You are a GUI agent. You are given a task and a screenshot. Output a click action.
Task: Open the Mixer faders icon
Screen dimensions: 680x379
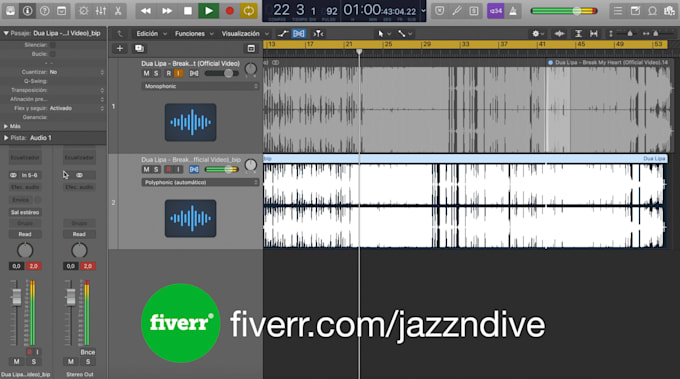(x=101, y=11)
